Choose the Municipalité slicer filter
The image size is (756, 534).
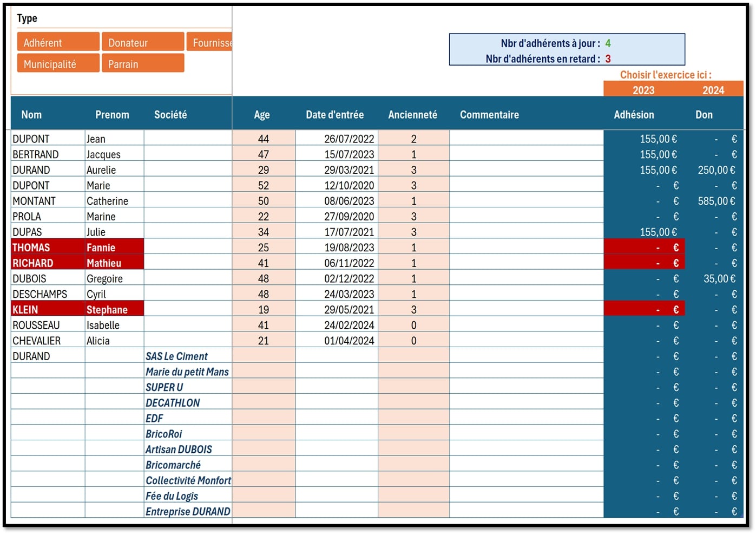pos(58,63)
